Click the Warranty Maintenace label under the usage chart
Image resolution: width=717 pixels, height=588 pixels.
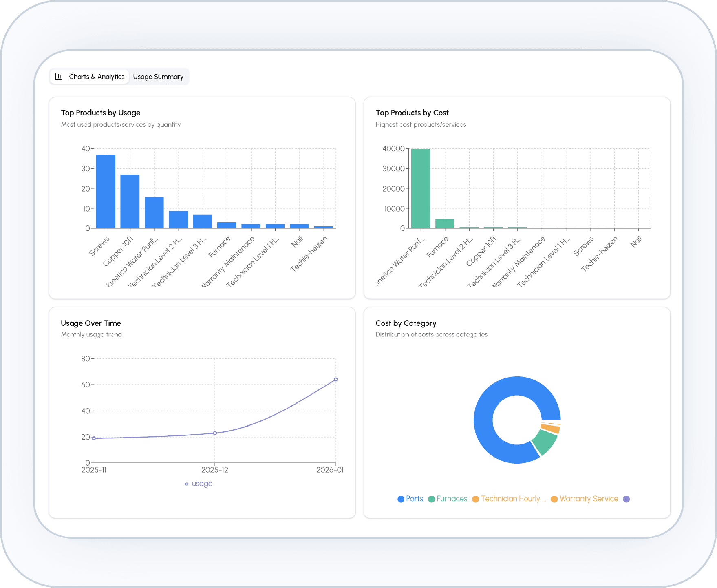228,261
